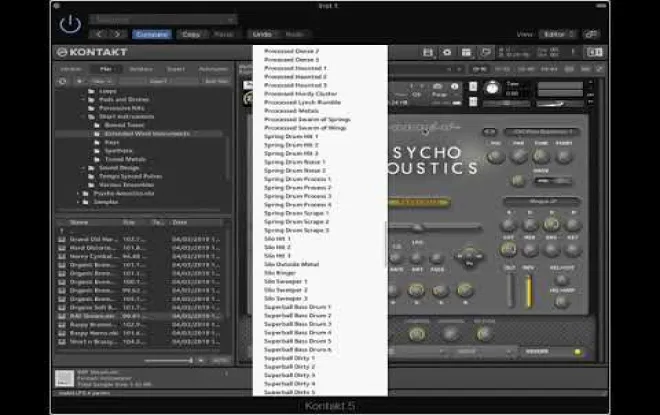Image resolution: width=660 pixels, height=415 pixels.
Task: Click the instrument snapshot camera icon
Action: pyautogui.click(x=438, y=86)
